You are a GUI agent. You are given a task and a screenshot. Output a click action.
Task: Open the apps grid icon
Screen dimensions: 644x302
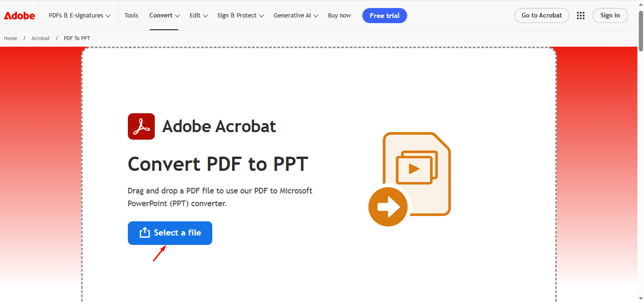coord(581,16)
